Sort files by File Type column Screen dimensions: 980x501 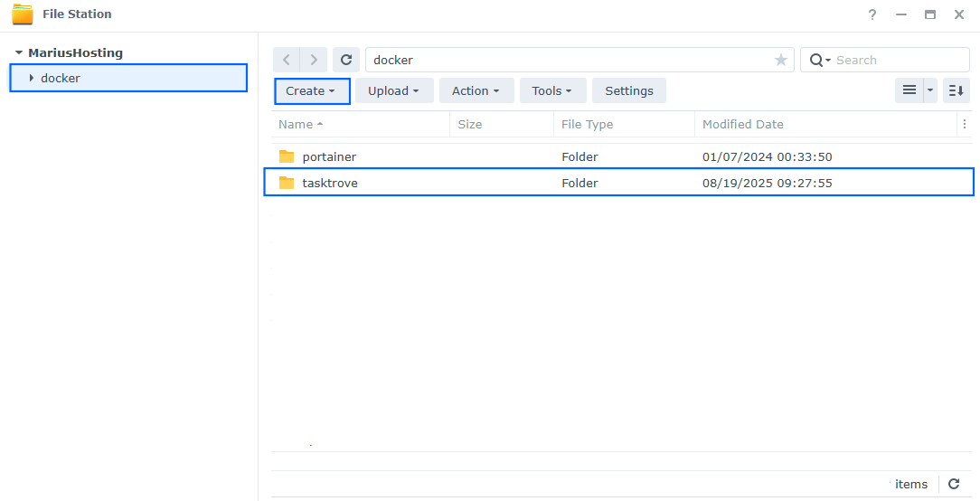point(625,125)
